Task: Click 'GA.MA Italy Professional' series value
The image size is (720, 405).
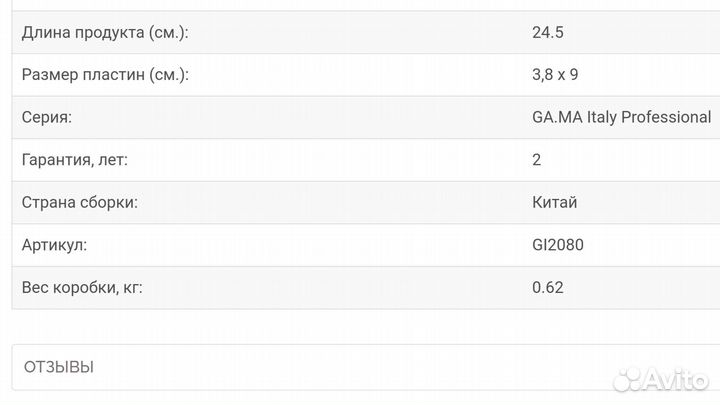Action: 621,117
